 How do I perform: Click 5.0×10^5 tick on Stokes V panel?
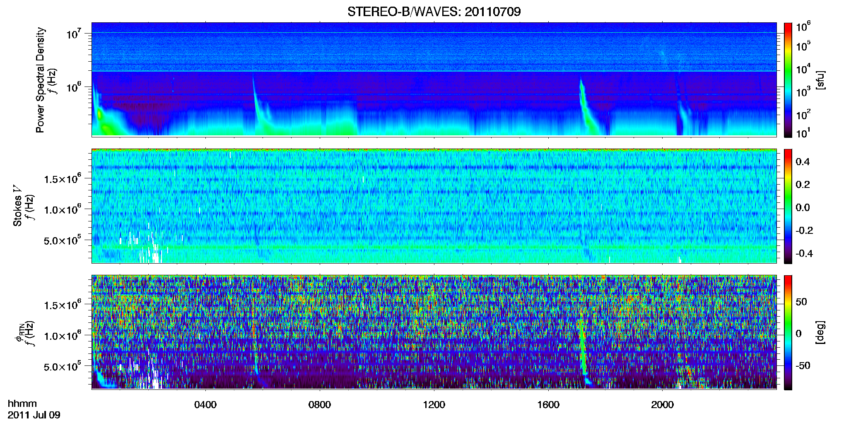63,240
